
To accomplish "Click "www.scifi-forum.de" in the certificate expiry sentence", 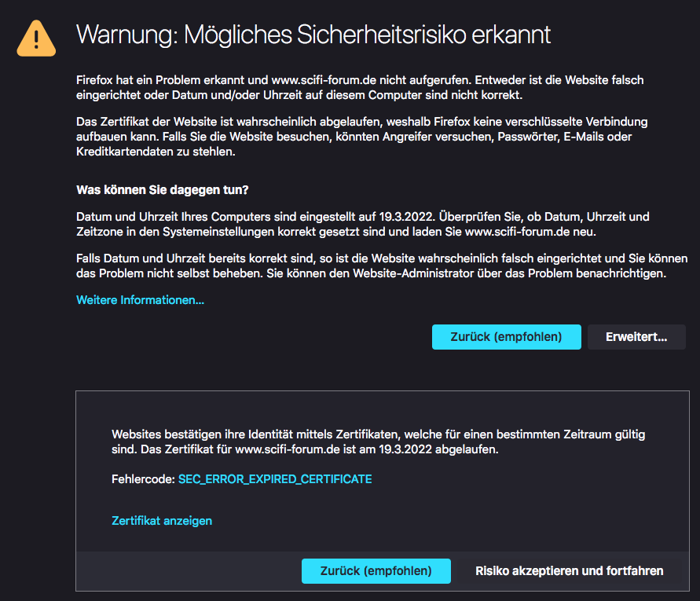I will tap(286, 450).
